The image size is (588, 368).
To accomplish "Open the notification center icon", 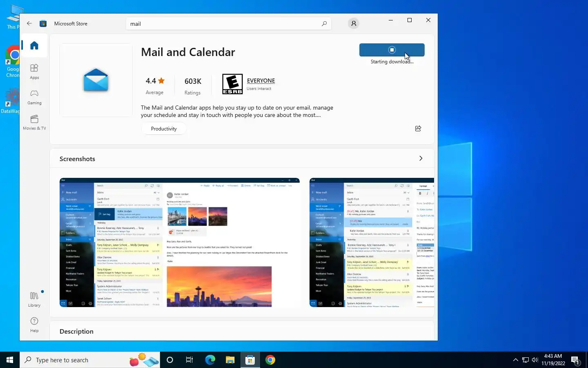I will tap(575, 360).
